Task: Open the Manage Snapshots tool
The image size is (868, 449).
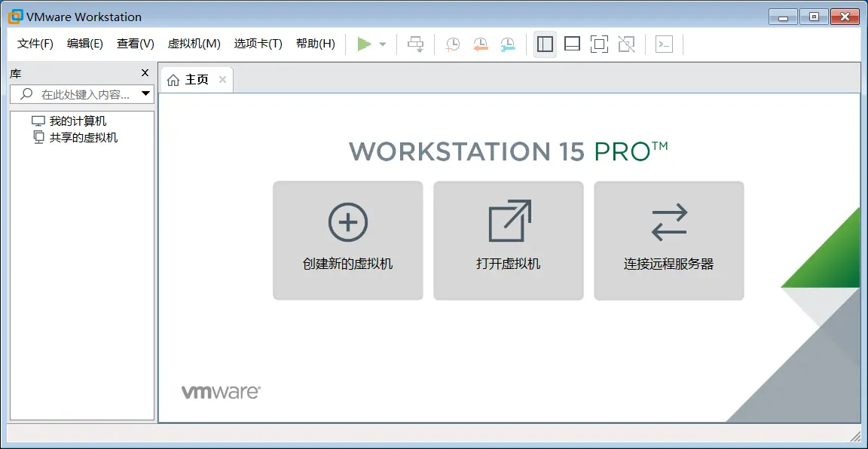Action: tap(508, 44)
